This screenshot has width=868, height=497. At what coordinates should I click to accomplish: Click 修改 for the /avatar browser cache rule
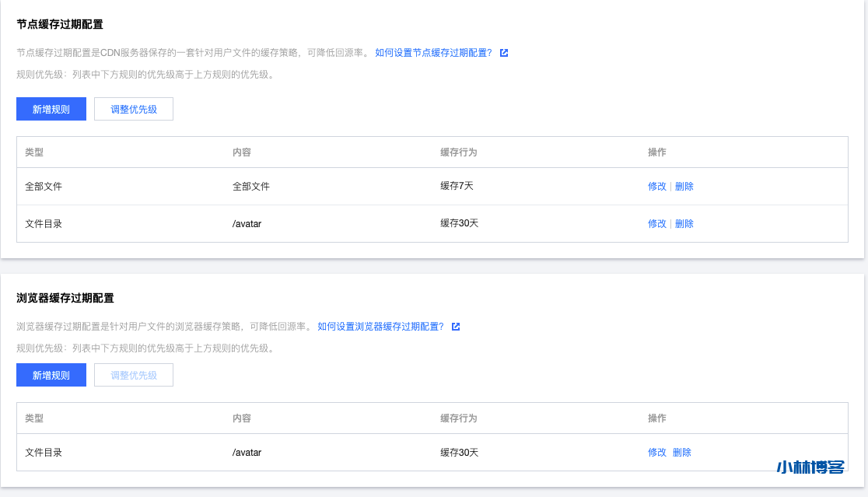point(657,452)
